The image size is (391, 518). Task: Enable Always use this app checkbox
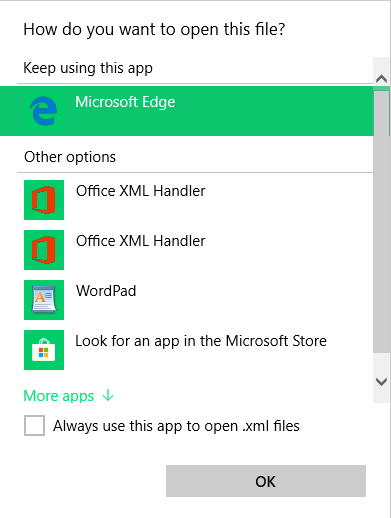(34, 426)
